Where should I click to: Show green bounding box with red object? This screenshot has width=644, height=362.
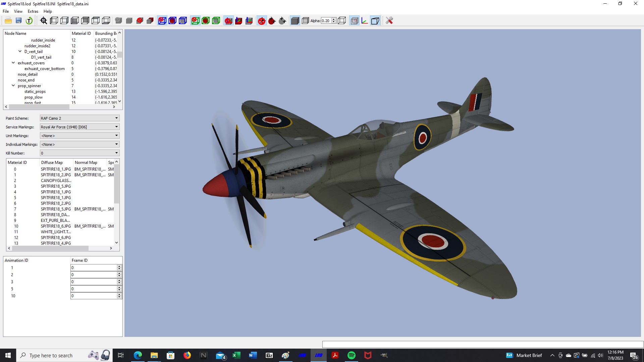206,21
